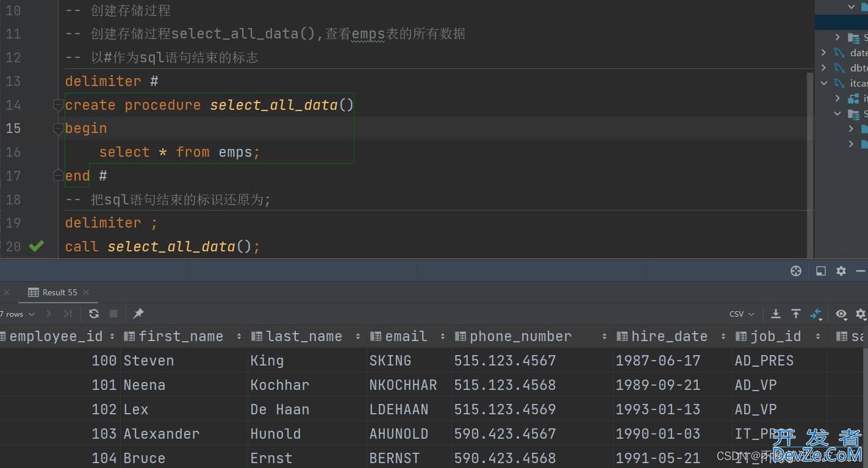868x468 pixels.
Task: Click the export data download icon
Action: tap(776, 314)
